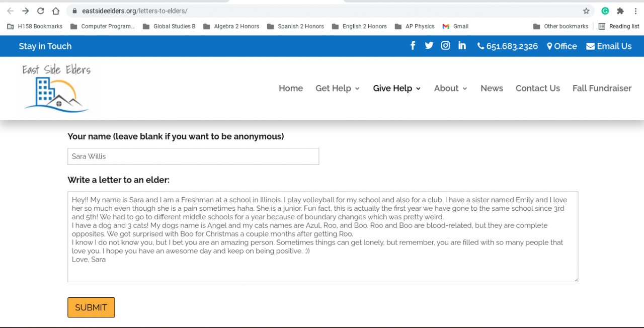Expand the Get Help menu
This screenshot has width=644, height=328.
click(x=338, y=88)
